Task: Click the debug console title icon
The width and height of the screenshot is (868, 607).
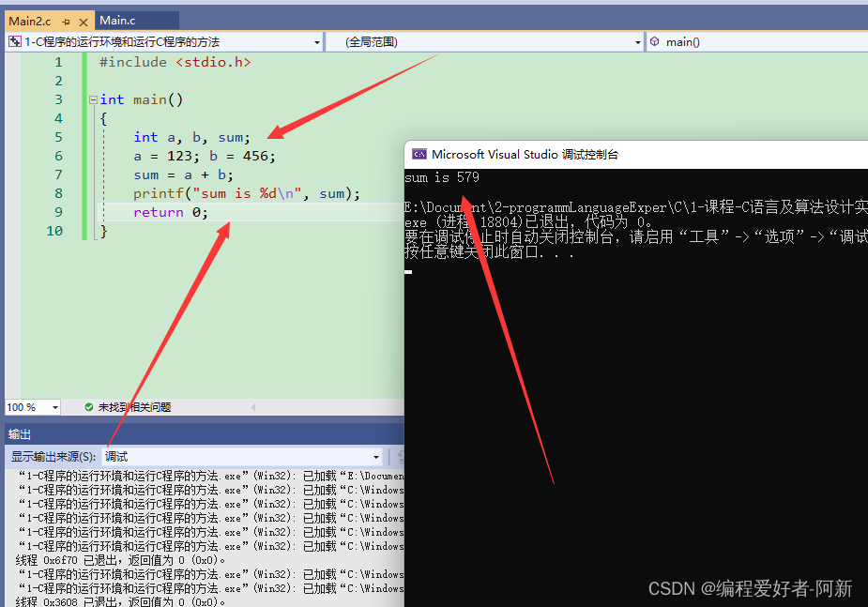Action: [419, 155]
